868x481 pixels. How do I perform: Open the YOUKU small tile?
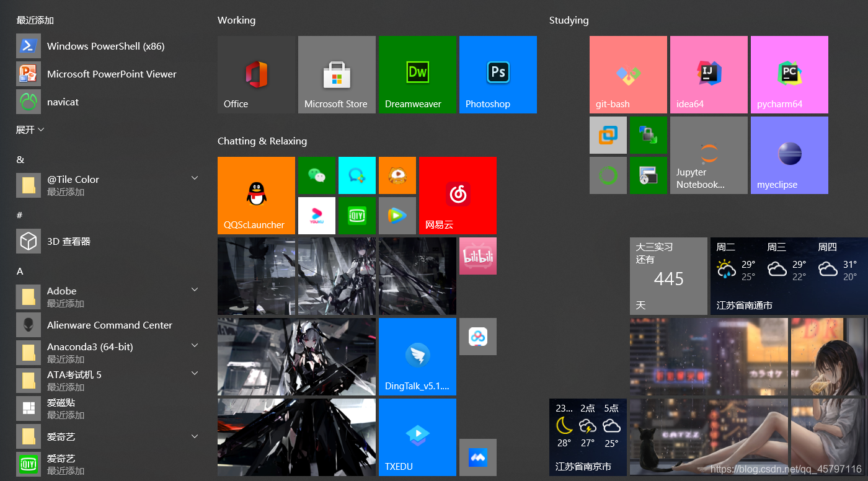point(317,216)
